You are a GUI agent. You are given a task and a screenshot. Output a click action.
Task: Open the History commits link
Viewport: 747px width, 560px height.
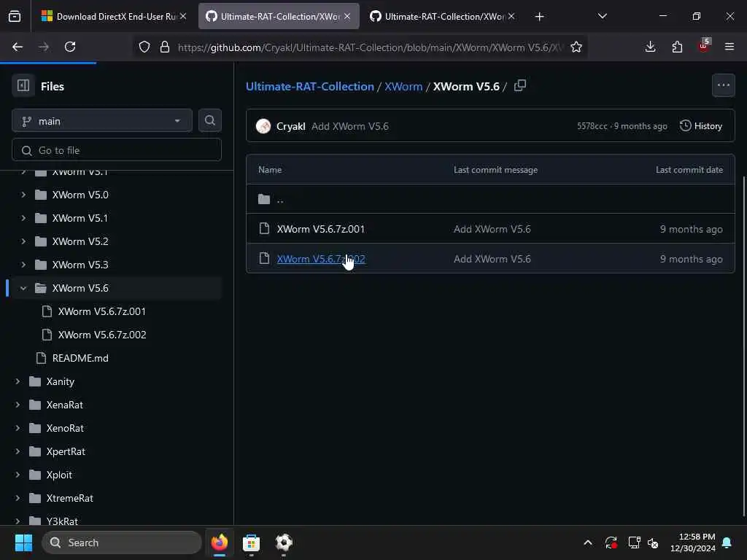point(701,125)
